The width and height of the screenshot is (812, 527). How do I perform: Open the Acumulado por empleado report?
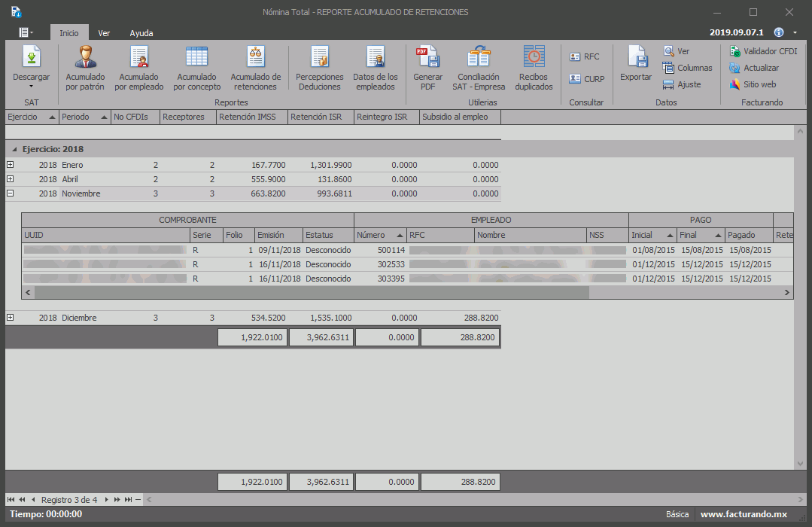(139, 59)
